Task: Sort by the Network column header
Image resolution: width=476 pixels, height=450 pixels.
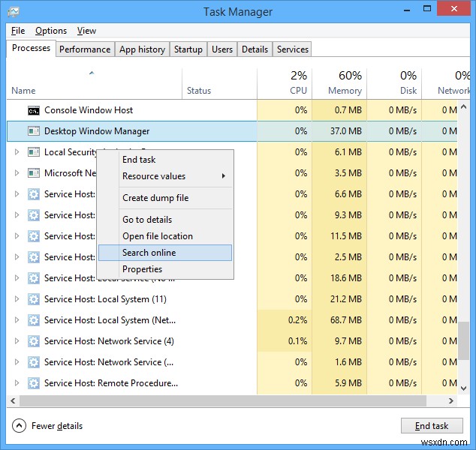Action: [446, 84]
